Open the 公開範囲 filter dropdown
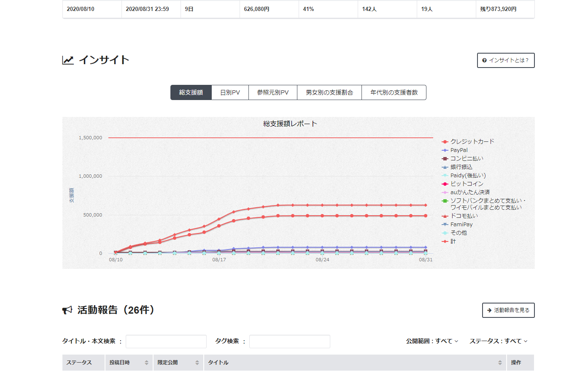Screen dimensions: 588x374 (x=432, y=341)
